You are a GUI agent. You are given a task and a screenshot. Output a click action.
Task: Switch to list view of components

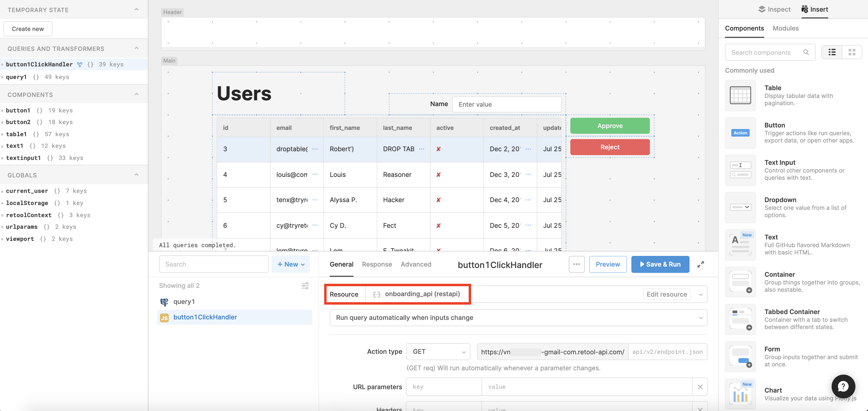(832, 52)
